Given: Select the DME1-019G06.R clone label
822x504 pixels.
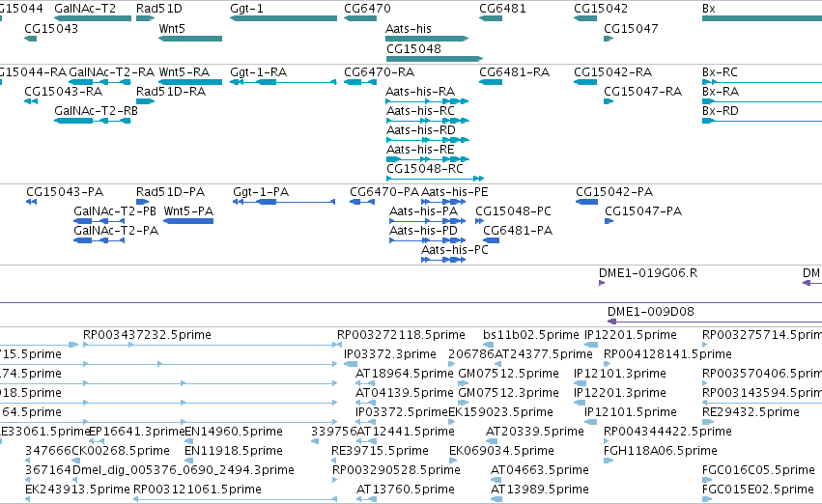Looking at the screenshot, I should pyautogui.click(x=648, y=273).
